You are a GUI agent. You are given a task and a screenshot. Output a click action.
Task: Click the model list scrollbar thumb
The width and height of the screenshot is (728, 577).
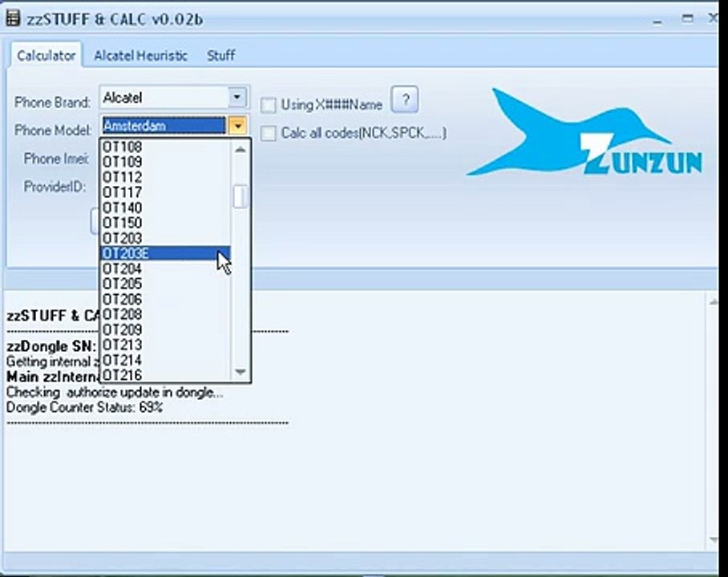(x=240, y=197)
